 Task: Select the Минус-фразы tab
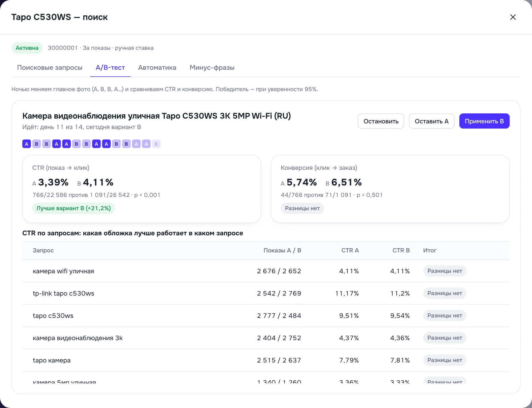pos(212,68)
